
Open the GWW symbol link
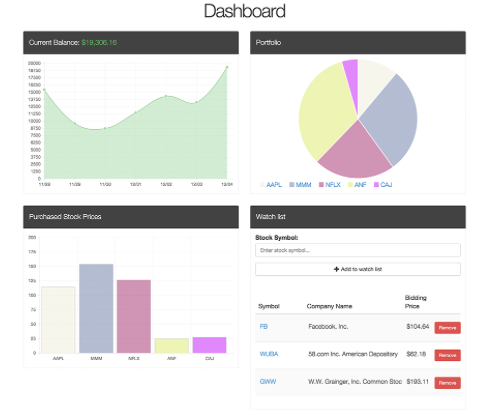(x=268, y=382)
